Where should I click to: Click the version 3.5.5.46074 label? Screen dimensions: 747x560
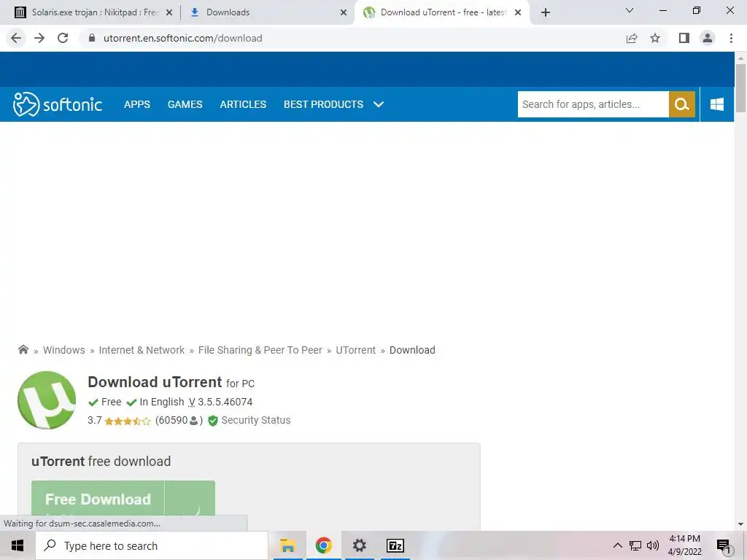coord(220,402)
